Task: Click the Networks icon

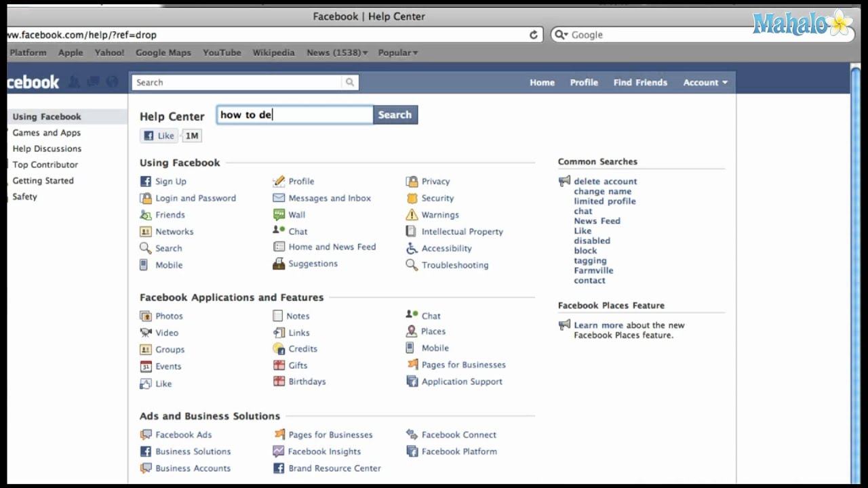Action: [145, 231]
